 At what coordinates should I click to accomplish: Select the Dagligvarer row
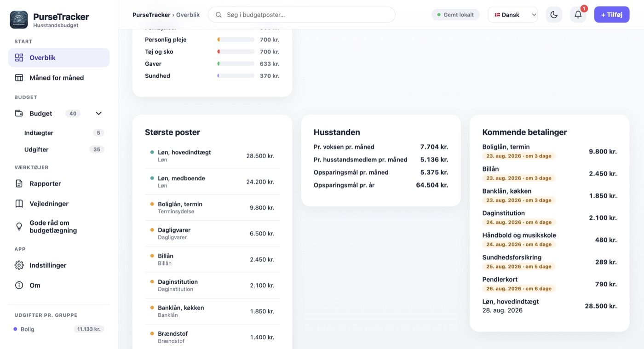tap(212, 234)
